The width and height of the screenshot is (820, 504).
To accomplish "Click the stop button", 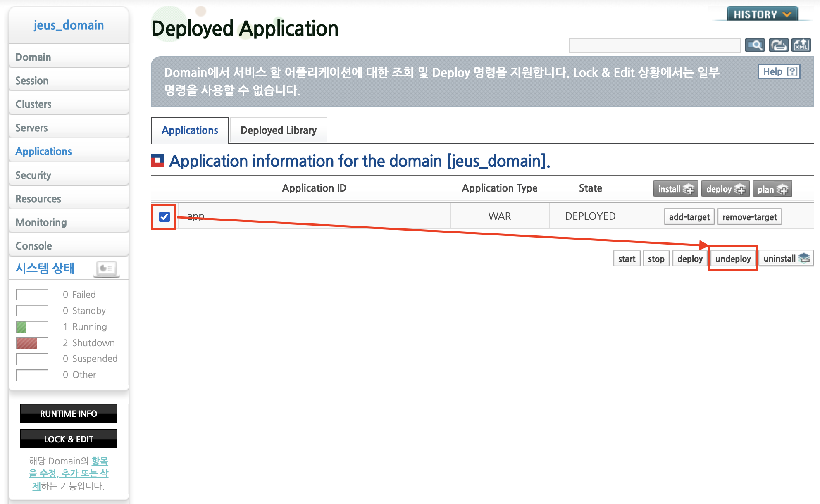I will click(656, 259).
